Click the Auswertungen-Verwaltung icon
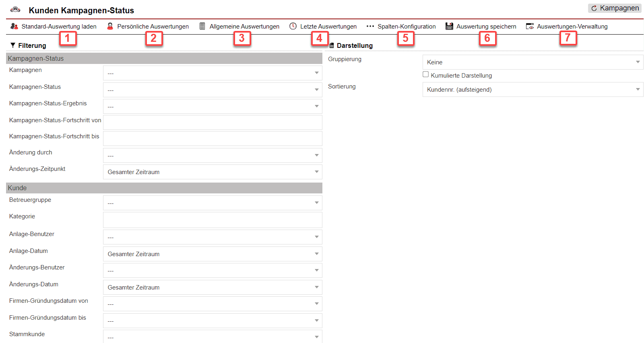The image size is (644, 343). [x=530, y=26]
